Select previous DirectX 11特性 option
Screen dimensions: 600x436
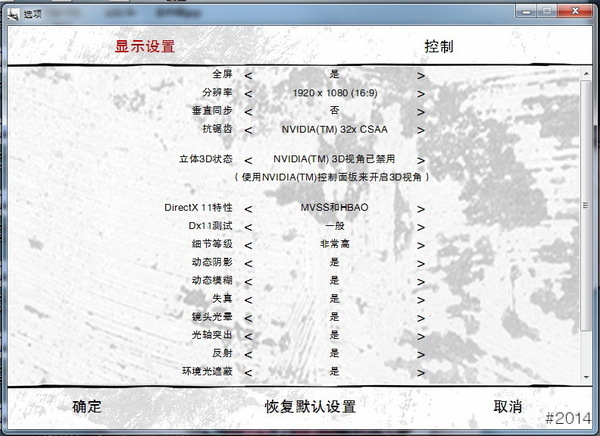[248, 209]
